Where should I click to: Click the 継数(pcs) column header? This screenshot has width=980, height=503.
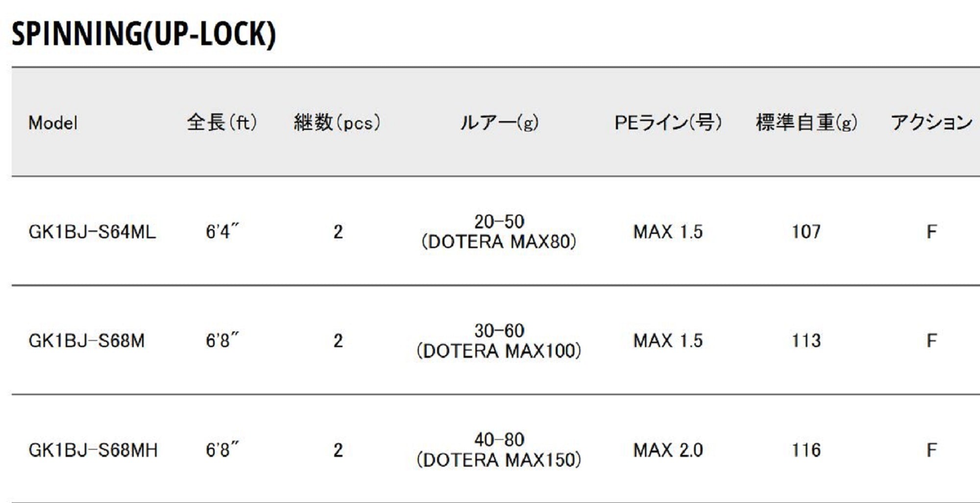point(337,122)
